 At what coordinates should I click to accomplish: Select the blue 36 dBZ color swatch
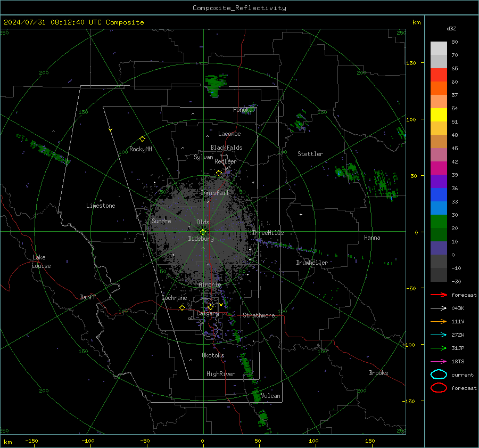tap(439, 194)
